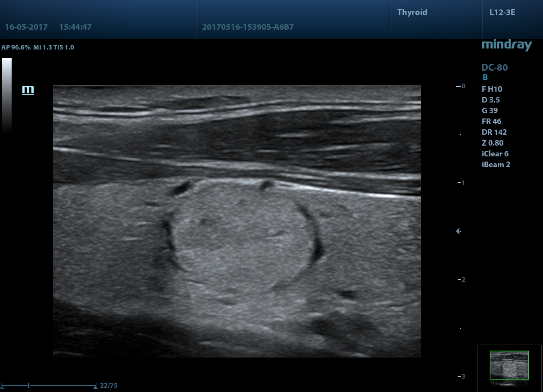Screen dimensions: 543x392
Task: Open the thumbnail preview of thyroid image
Action: pos(509,365)
